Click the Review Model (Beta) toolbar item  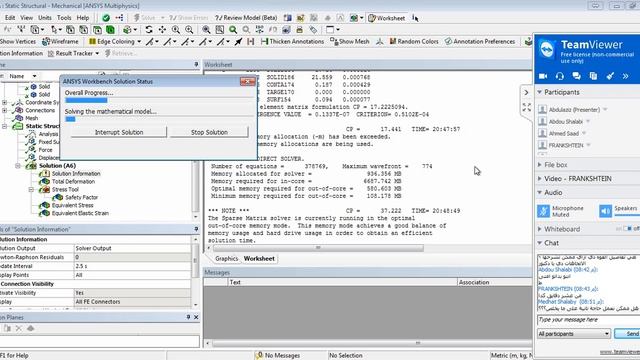(x=246, y=18)
